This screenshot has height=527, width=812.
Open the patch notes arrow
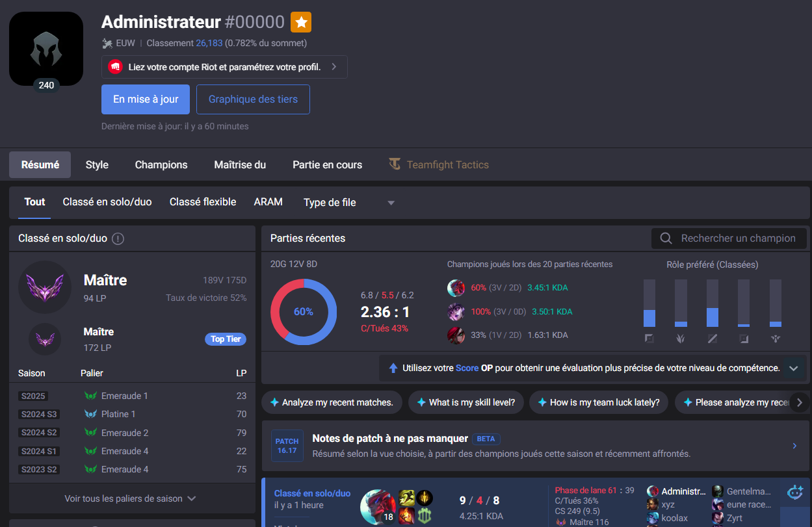click(794, 446)
